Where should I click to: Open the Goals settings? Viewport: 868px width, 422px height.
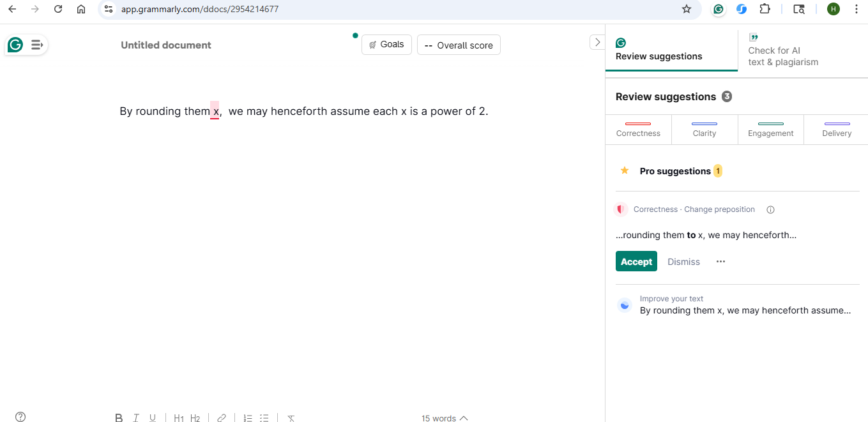point(386,45)
